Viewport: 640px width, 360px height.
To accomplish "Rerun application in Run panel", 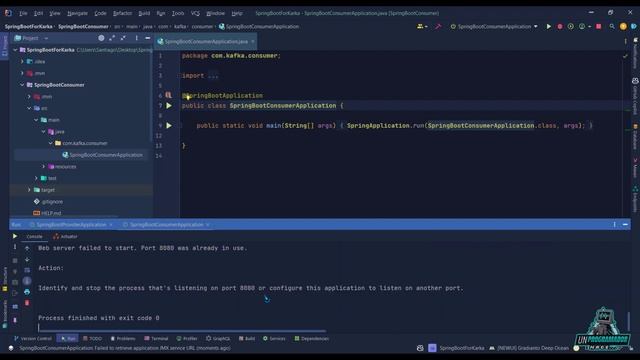I will (15, 236).
